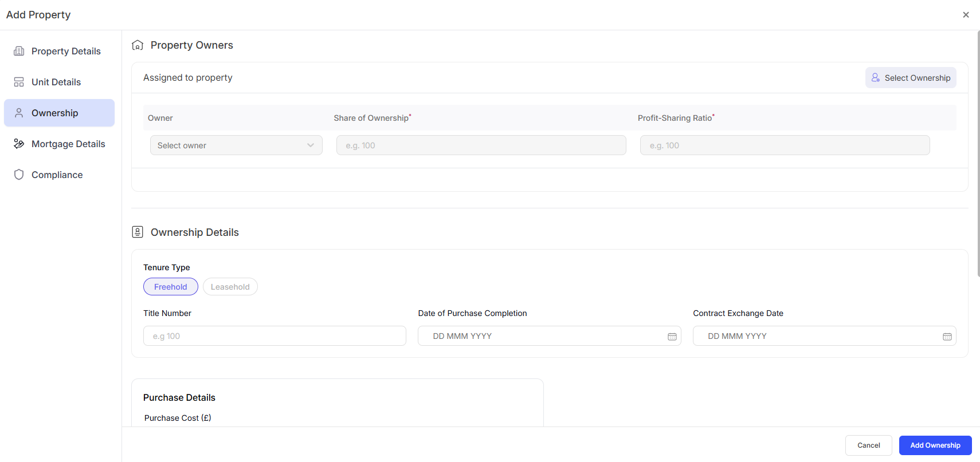Select Leasehold tenure type
980x462 pixels.
(x=230, y=287)
